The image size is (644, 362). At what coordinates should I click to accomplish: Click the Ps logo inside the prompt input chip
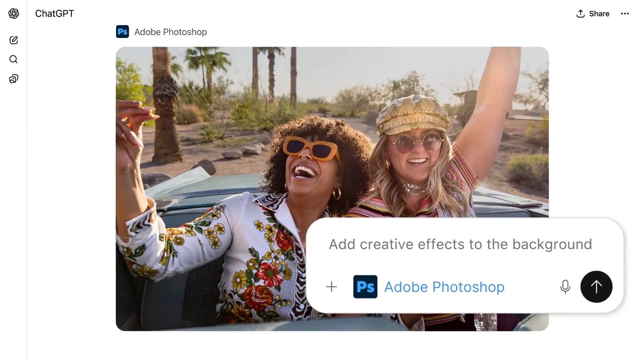pyautogui.click(x=365, y=287)
